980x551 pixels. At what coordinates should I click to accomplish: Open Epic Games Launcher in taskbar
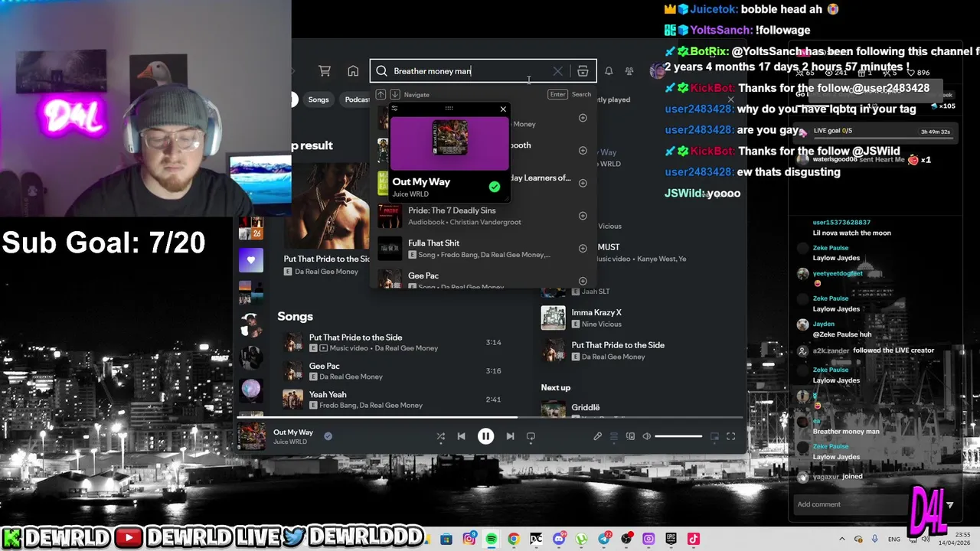(671, 539)
